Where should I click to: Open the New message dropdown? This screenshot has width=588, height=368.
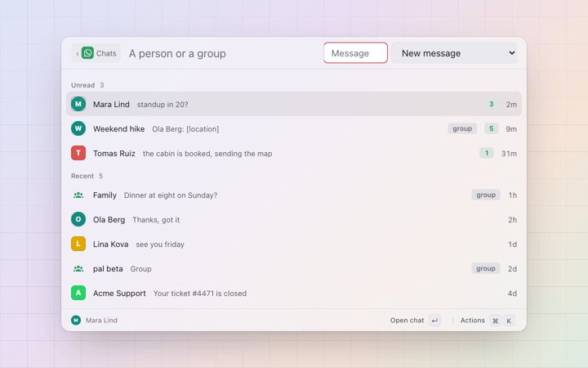click(x=454, y=53)
